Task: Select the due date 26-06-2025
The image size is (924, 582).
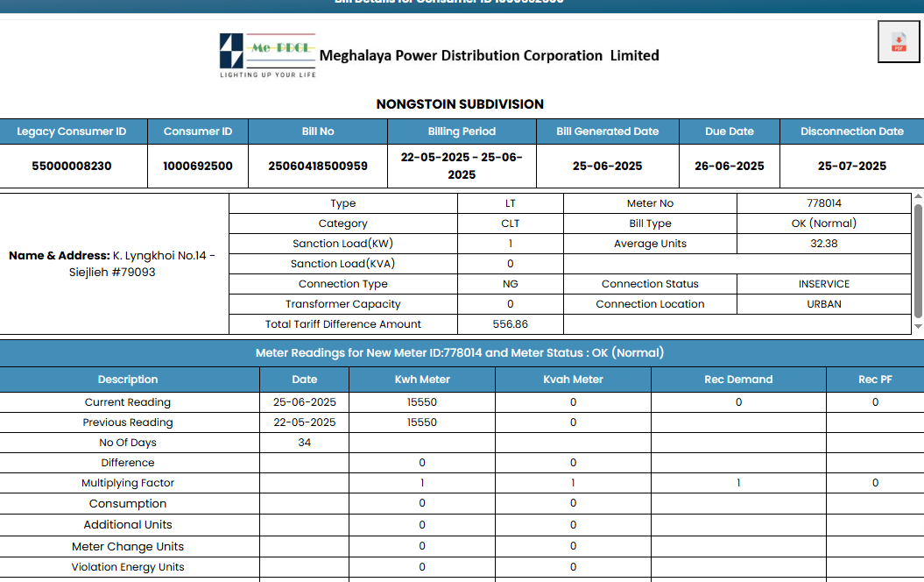Action: point(730,167)
